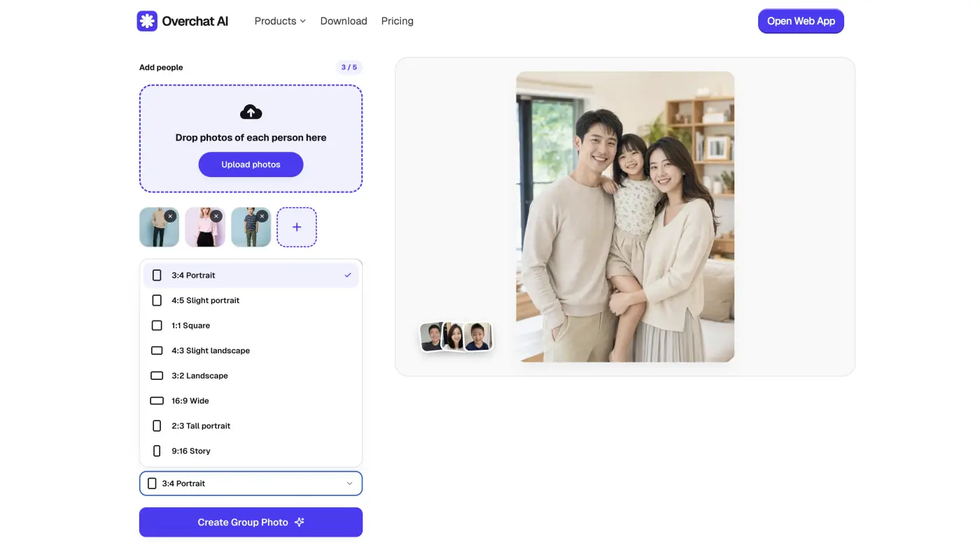Select the 2:3 Tall portrait ratio icon
The image size is (980, 543).
coord(157,426)
